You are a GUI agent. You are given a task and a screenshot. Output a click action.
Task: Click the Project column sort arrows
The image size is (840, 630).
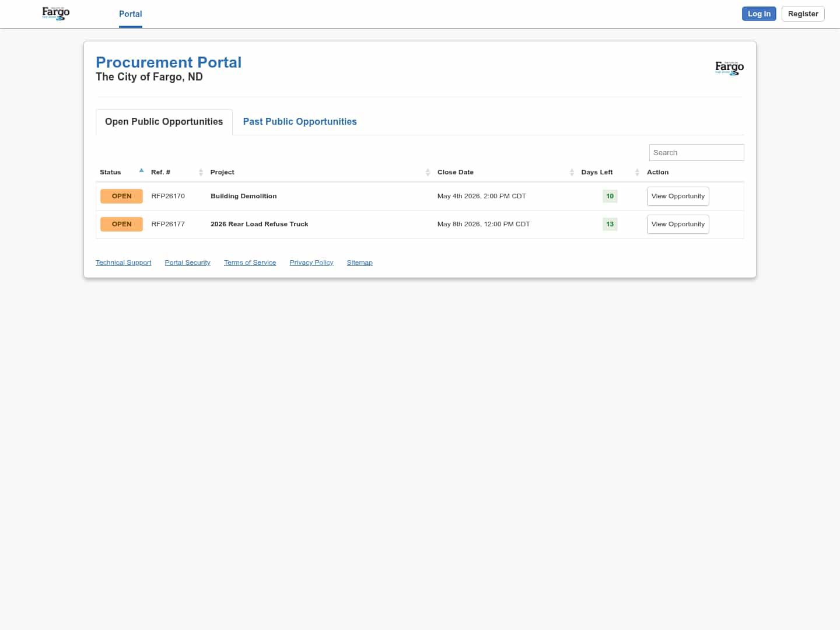(x=428, y=173)
